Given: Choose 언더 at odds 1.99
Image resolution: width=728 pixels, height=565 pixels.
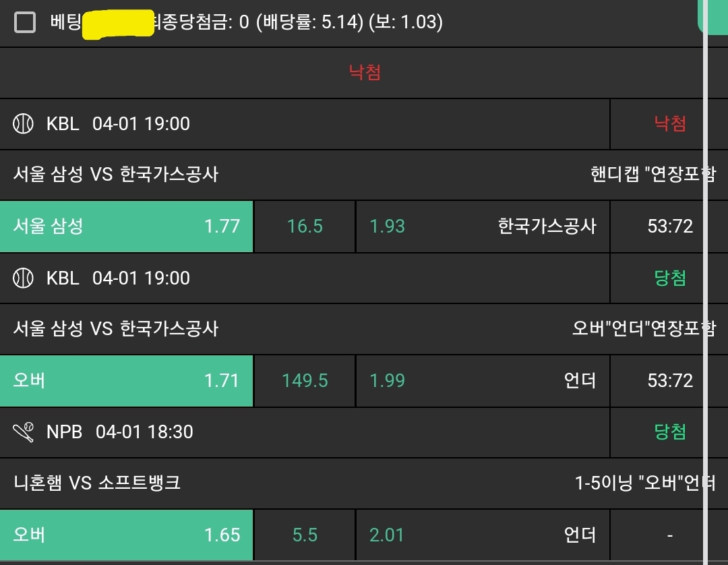Looking at the screenshot, I should (483, 380).
